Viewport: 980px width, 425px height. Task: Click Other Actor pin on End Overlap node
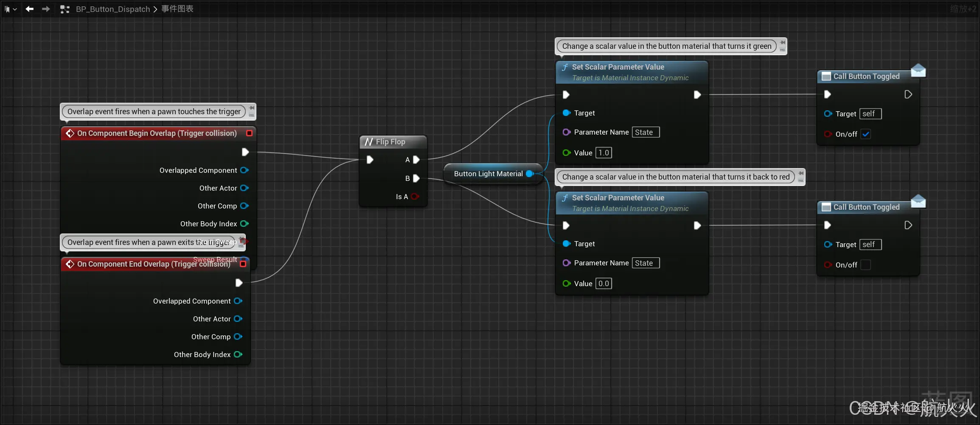(238, 319)
